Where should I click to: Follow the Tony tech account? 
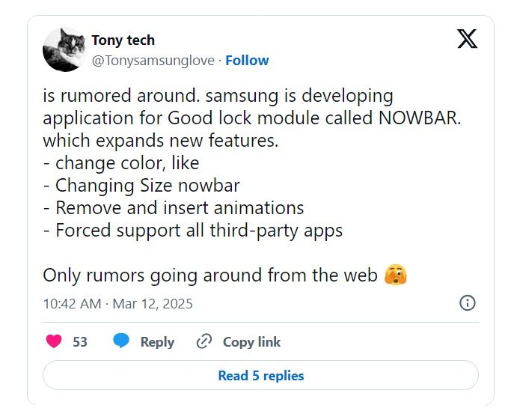pos(247,60)
